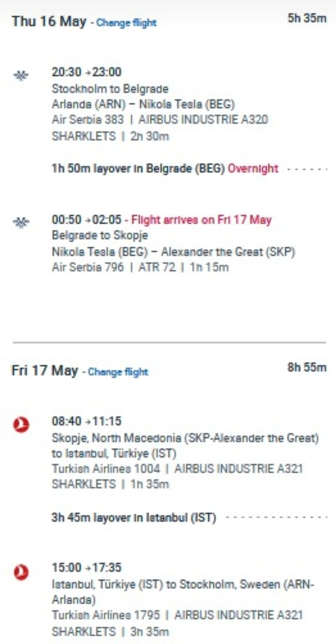This screenshot has height=644, width=336.
Task: Select the Thu 16 May date heading
Action: [49, 21]
